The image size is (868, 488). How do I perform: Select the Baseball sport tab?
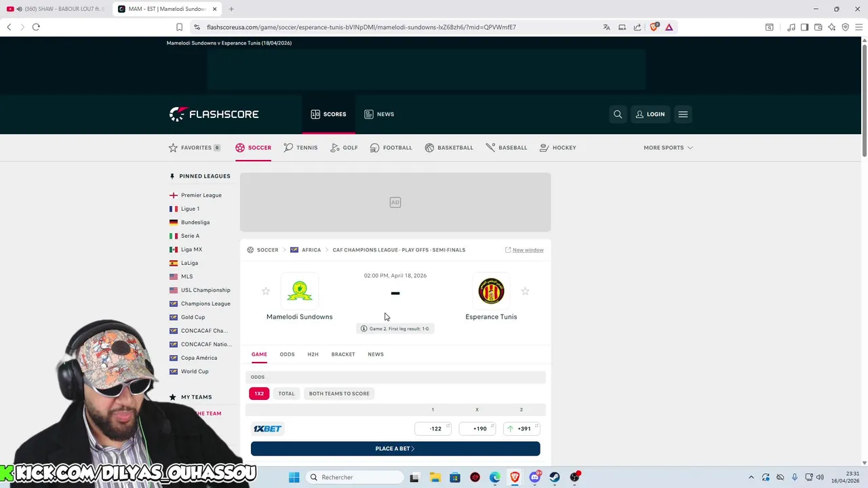click(507, 148)
